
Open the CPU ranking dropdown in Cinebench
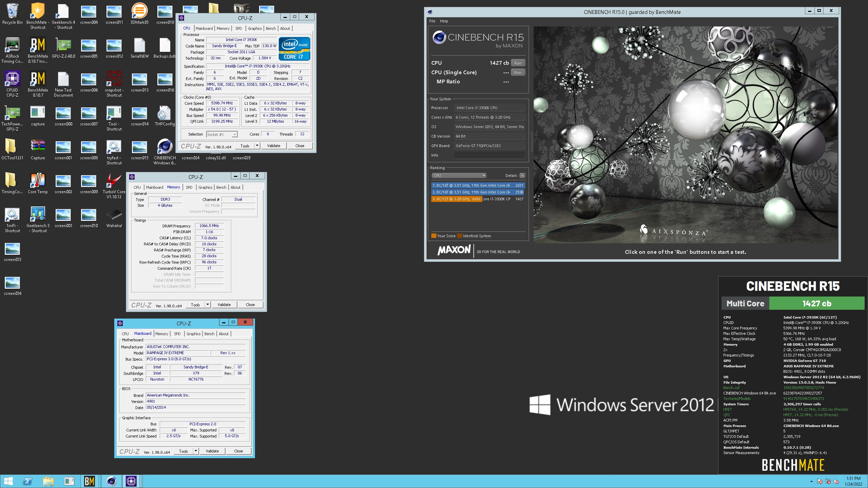click(x=459, y=176)
